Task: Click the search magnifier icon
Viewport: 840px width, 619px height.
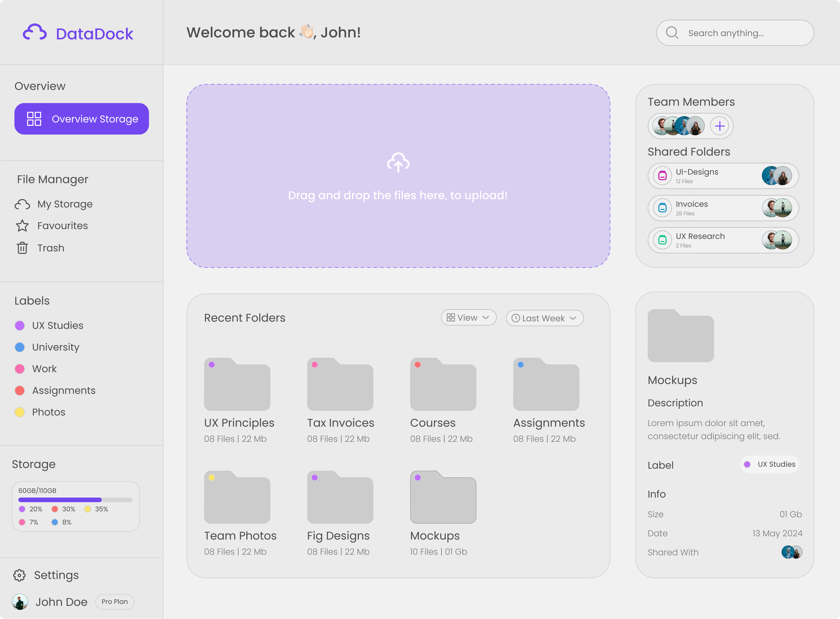Action: [x=672, y=33]
